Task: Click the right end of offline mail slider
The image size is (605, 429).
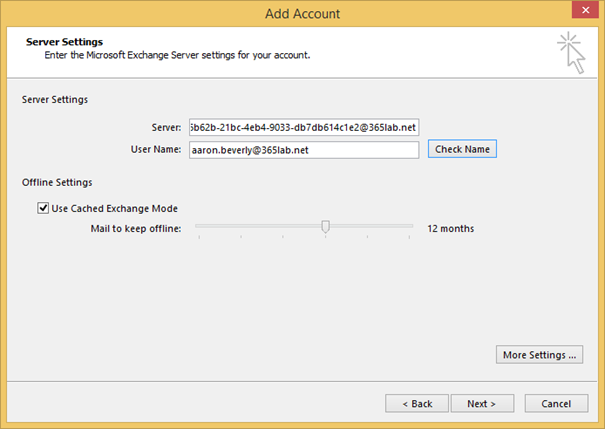Action: point(411,228)
